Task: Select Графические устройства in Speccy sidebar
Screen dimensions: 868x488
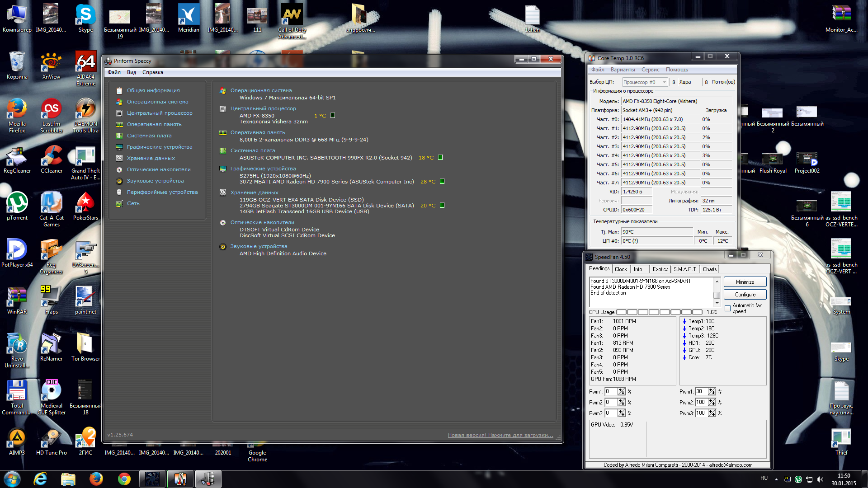Action: tap(160, 147)
